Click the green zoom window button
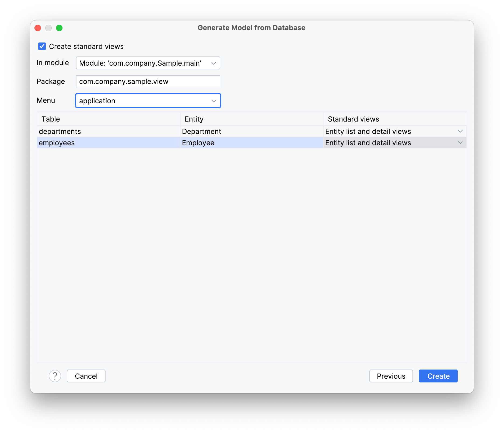The image size is (504, 433). click(x=59, y=28)
